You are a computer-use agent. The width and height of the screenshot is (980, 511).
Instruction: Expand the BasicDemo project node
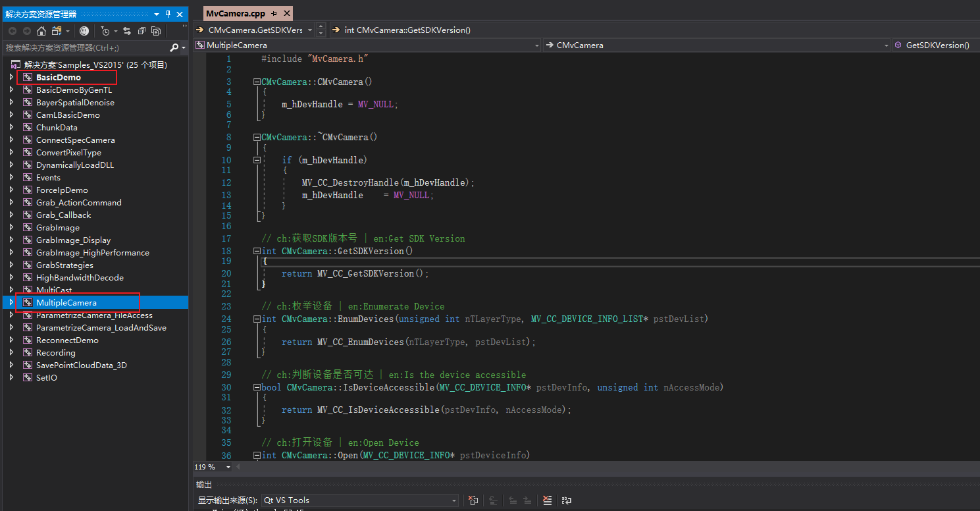(x=11, y=77)
